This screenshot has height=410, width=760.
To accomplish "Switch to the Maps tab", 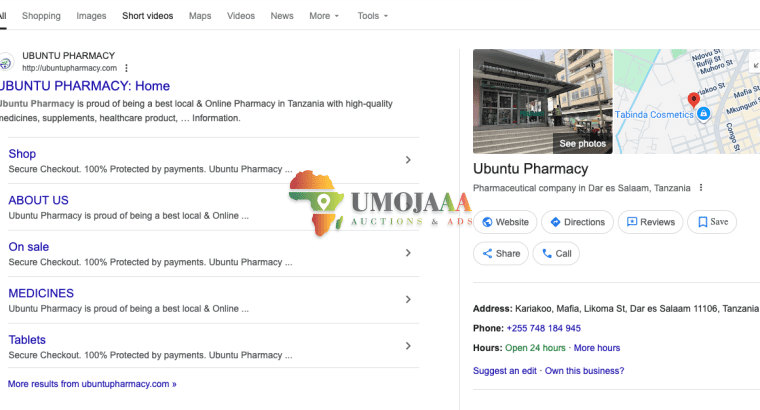I will pyautogui.click(x=200, y=16).
